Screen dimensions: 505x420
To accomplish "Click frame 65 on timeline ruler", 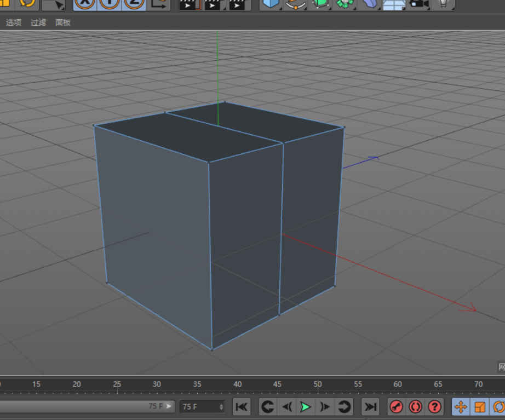I will (438, 384).
